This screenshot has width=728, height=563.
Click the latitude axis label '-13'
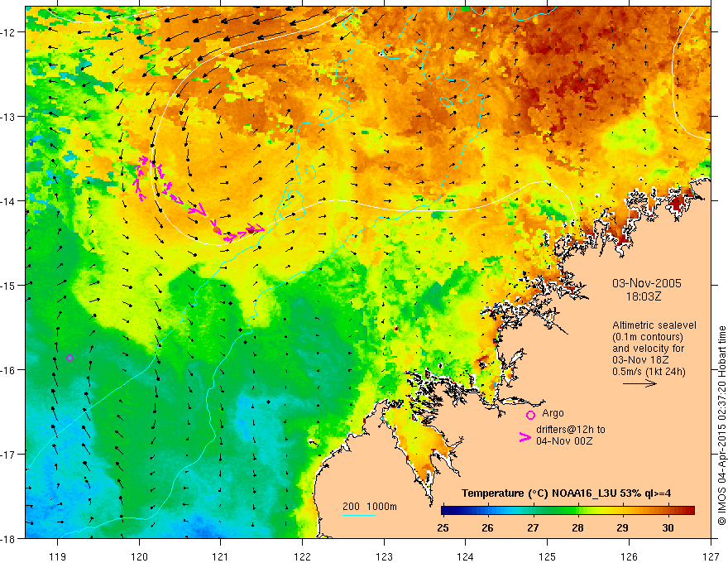(x=8, y=116)
